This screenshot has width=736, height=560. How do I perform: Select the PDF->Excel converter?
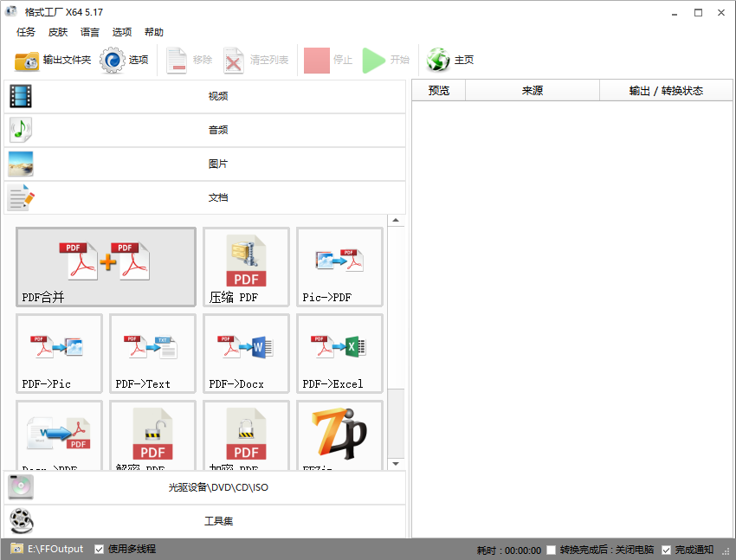pyautogui.click(x=339, y=353)
